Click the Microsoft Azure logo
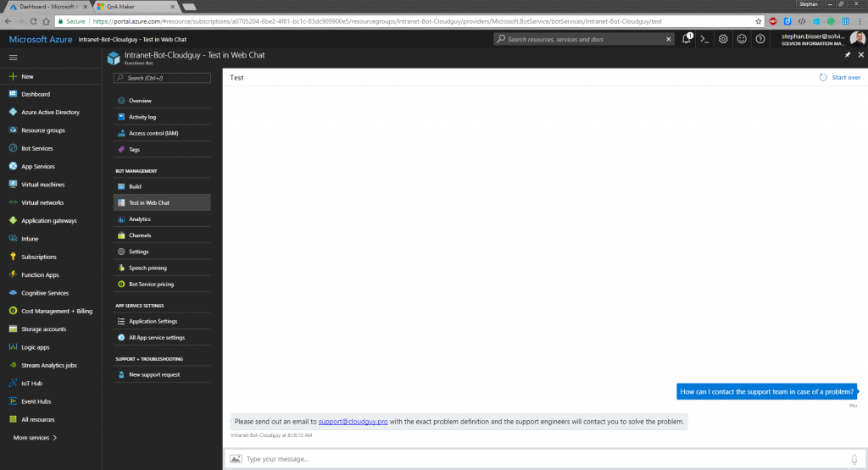Screen dimensions: 868x470 [41, 39]
